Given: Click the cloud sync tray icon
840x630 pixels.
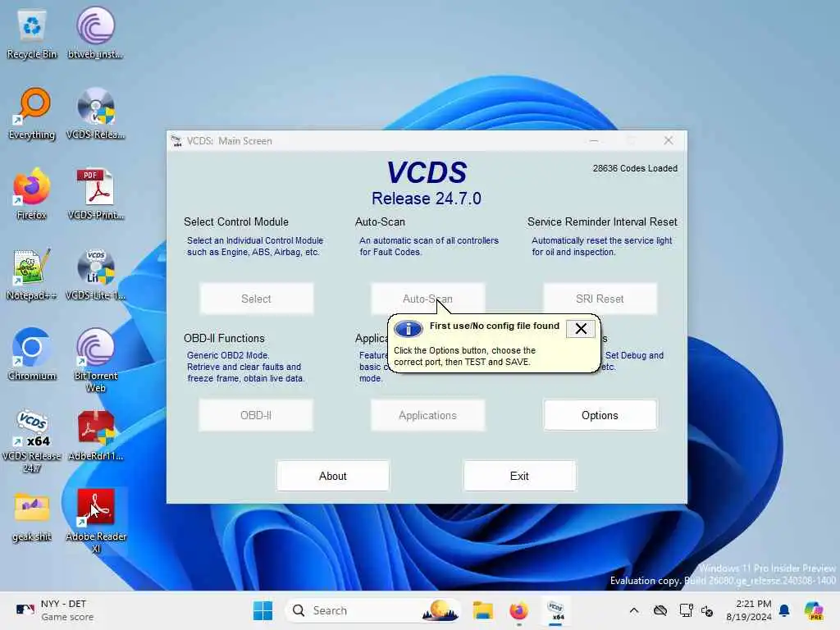Looking at the screenshot, I should (660, 610).
